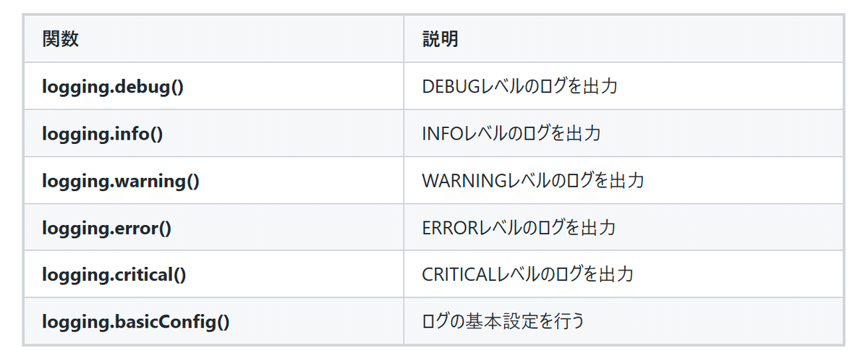Select the logging.warning() cell
This screenshot has width=868, height=361.
213,180
